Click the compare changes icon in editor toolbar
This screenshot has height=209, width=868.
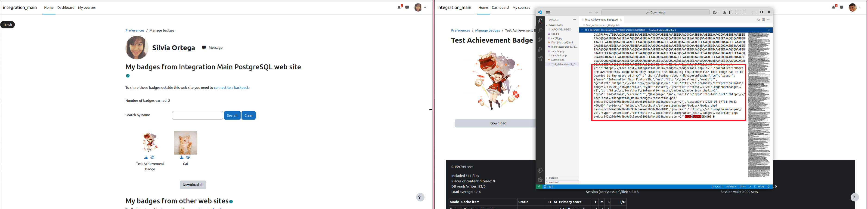click(758, 20)
